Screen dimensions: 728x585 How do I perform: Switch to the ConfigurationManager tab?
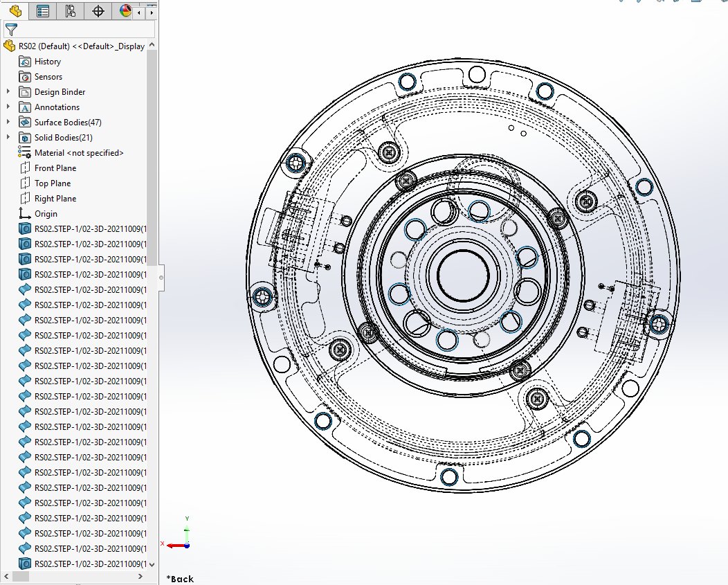[x=70, y=10]
